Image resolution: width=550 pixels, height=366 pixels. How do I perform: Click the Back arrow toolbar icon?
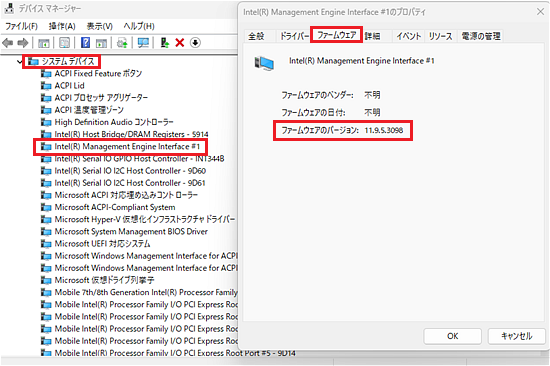click(7, 43)
